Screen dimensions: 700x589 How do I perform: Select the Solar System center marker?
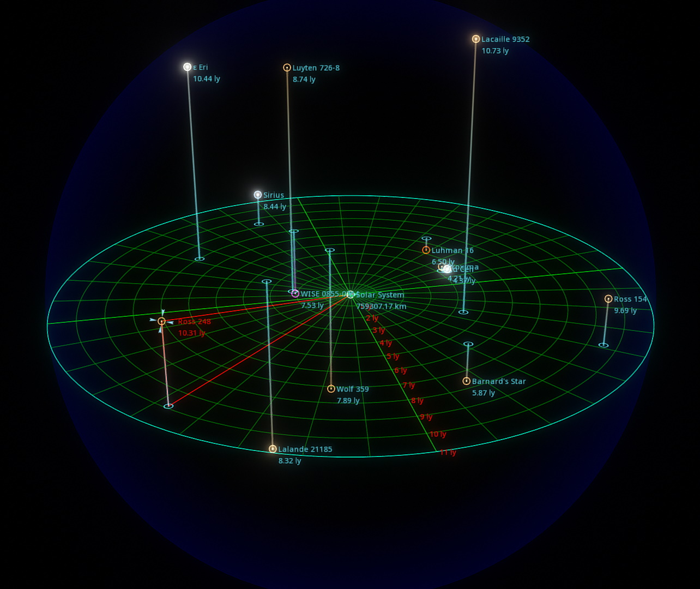(351, 294)
